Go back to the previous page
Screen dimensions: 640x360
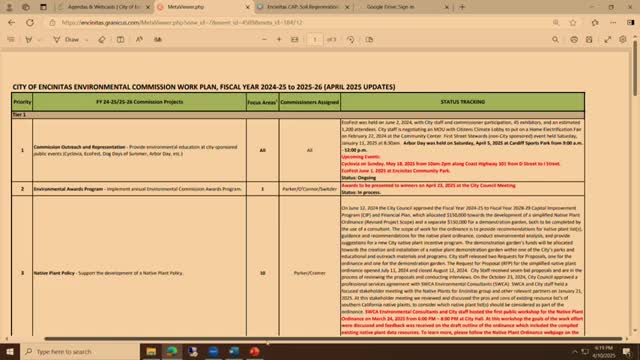(x=11, y=22)
